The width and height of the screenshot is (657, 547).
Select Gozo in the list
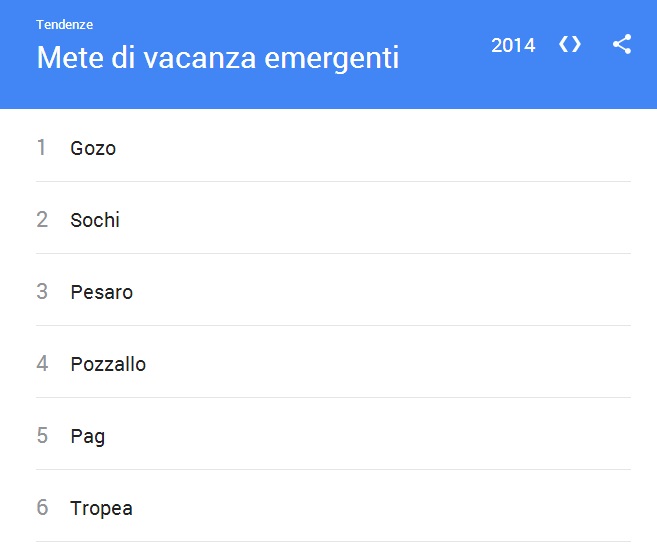pyautogui.click(x=93, y=148)
